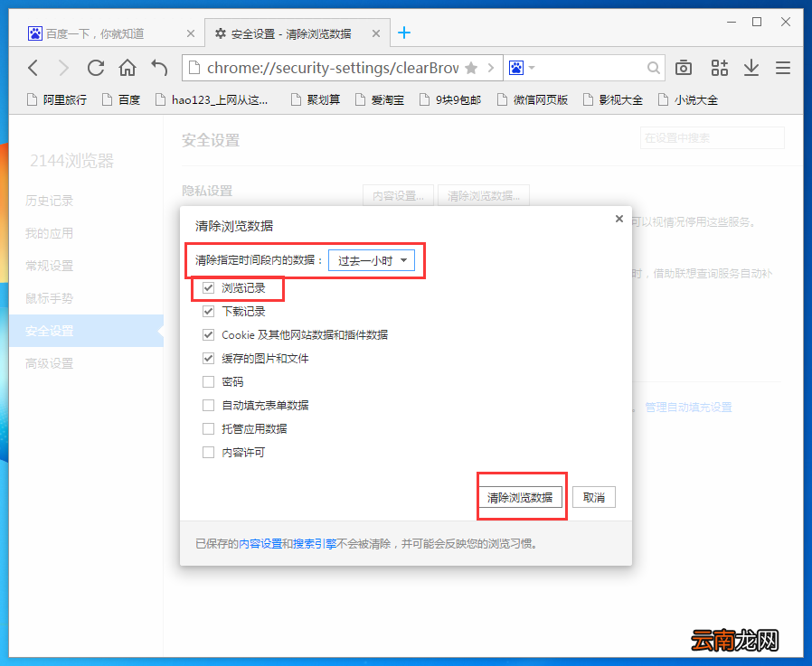Click the chevron beside the bookmark star
This screenshot has height=666, width=812.
pos(491,68)
